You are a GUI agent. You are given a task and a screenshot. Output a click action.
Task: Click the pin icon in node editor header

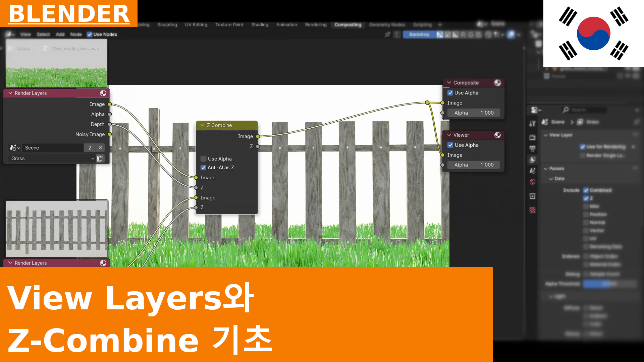click(x=387, y=35)
